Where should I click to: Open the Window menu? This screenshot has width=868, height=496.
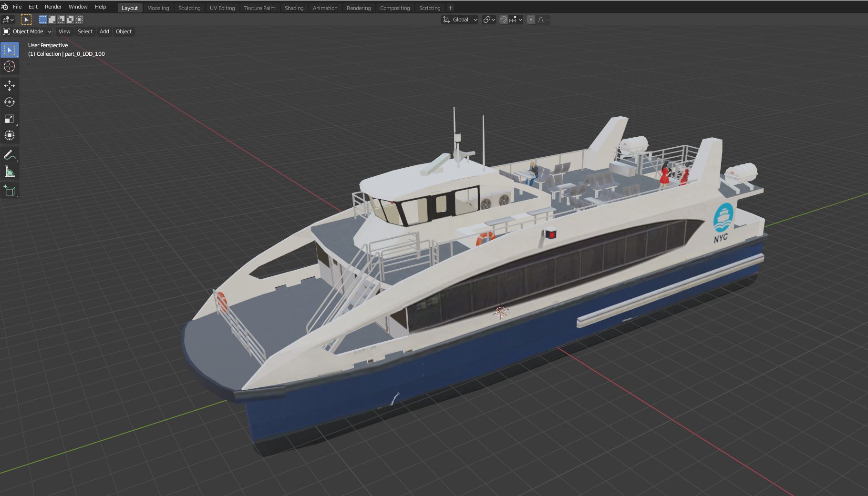point(78,7)
